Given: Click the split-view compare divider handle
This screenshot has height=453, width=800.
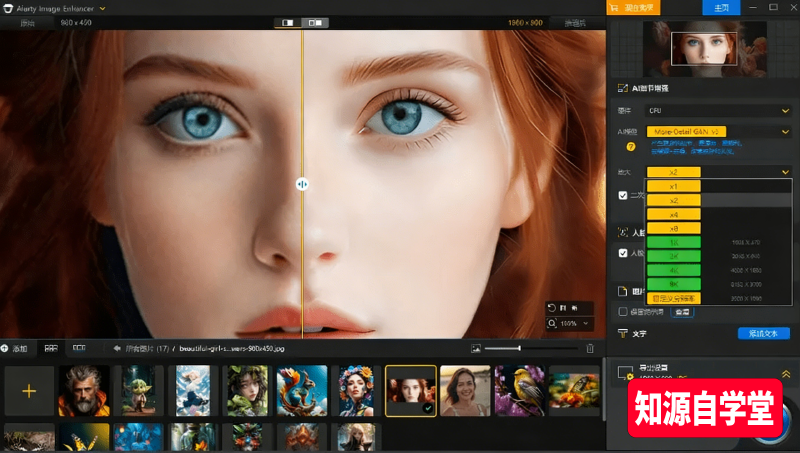Looking at the screenshot, I should (x=302, y=184).
